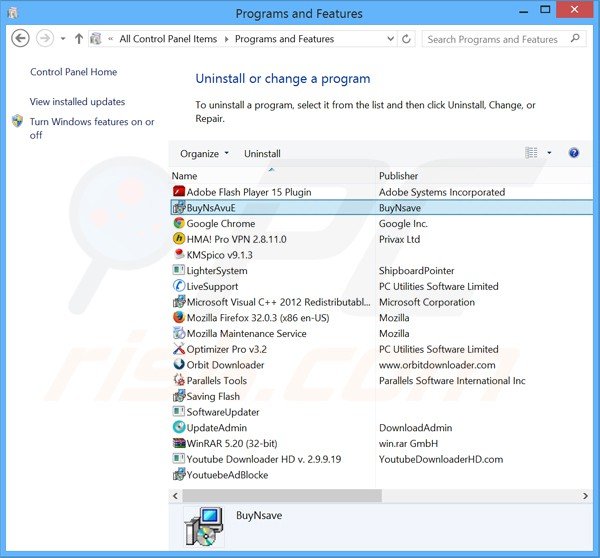This screenshot has height=558, width=600.
Task: Click publisher Privax Ltd
Action: click(399, 239)
